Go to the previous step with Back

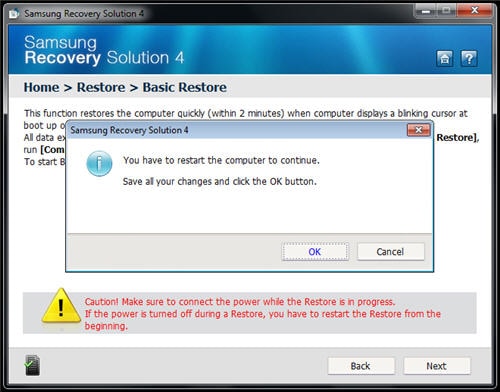361,366
